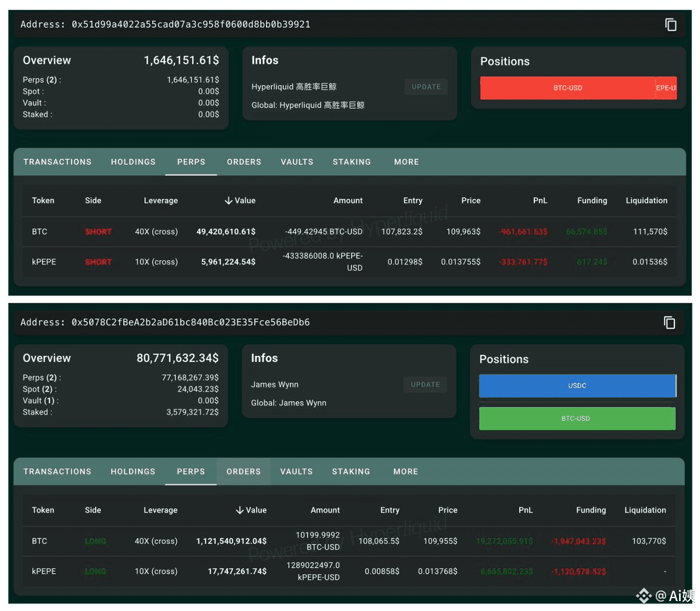Image resolution: width=700 pixels, height=611 pixels.
Task: Open the HOLDINGS tab in the first section
Action: click(x=133, y=162)
